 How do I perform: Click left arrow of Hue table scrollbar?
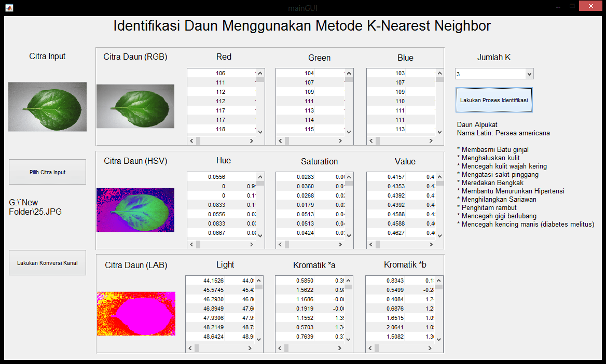[x=191, y=244]
